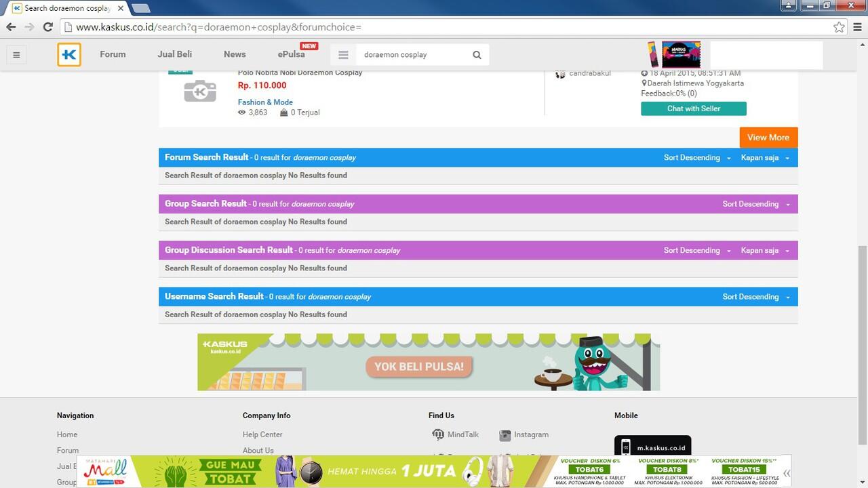The width and height of the screenshot is (868, 488).
Task: Click the Instagram icon in footer
Action: point(505,434)
